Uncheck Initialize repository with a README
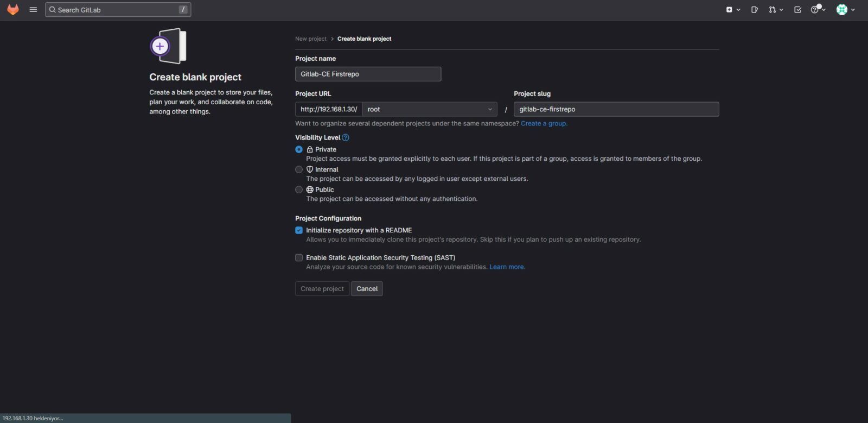This screenshot has width=868, height=423. [x=299, y=230]
